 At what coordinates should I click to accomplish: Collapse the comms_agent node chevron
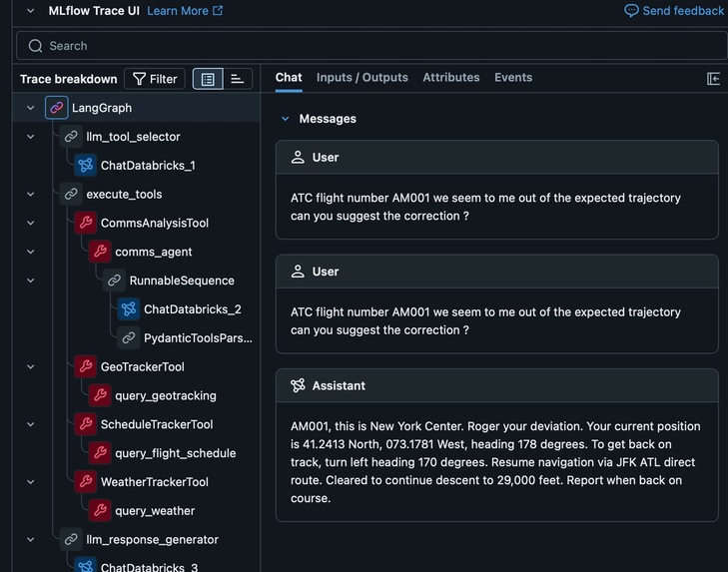point(30,252)
